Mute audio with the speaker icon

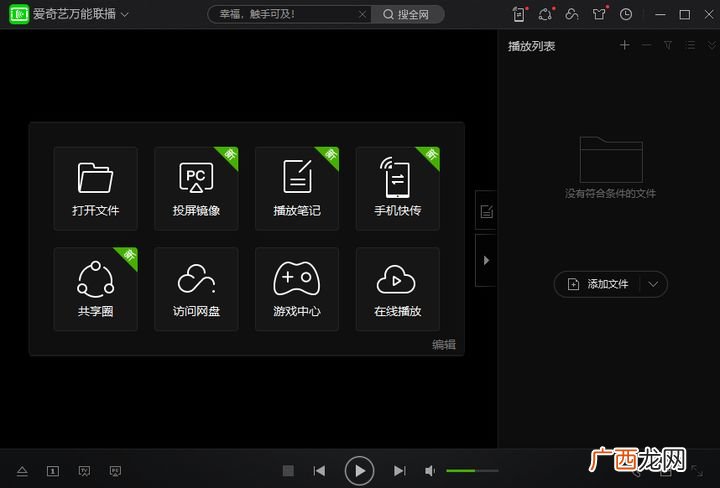430,471
